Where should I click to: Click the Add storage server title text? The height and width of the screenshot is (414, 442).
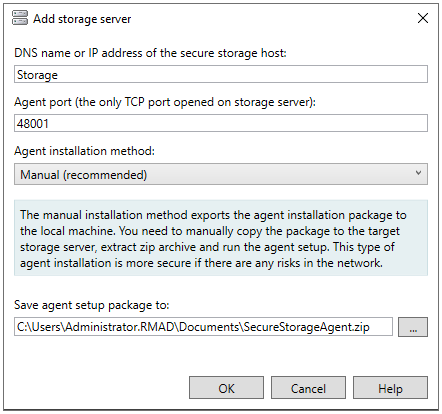point(82,19)
